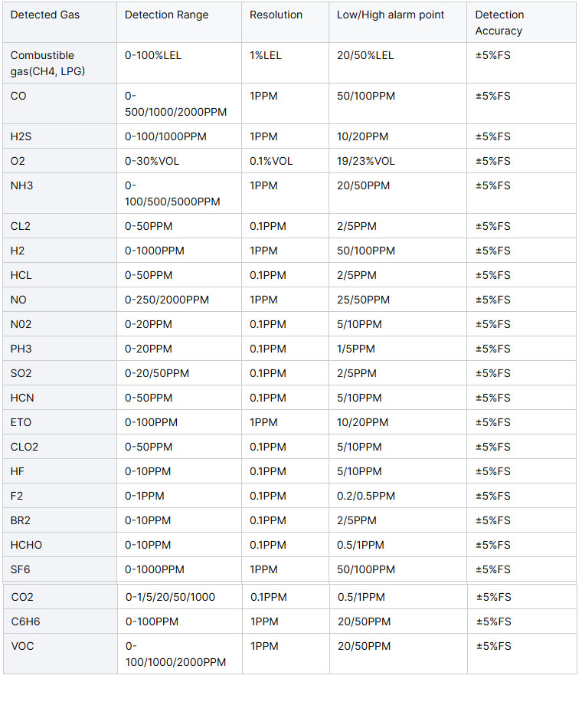Click the 0.2/0.5PPM alarm cell for F2
Image resolution: width=582 pixels, height=728 pixels.
pyautogui.click(x=397, y=496)
